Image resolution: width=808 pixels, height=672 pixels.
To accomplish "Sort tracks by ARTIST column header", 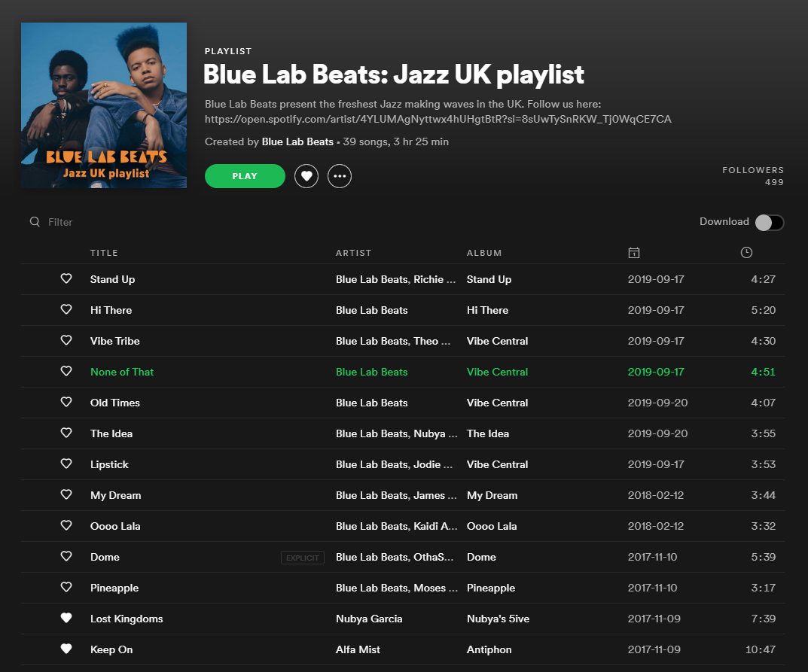I will click(x=353, y=253).
